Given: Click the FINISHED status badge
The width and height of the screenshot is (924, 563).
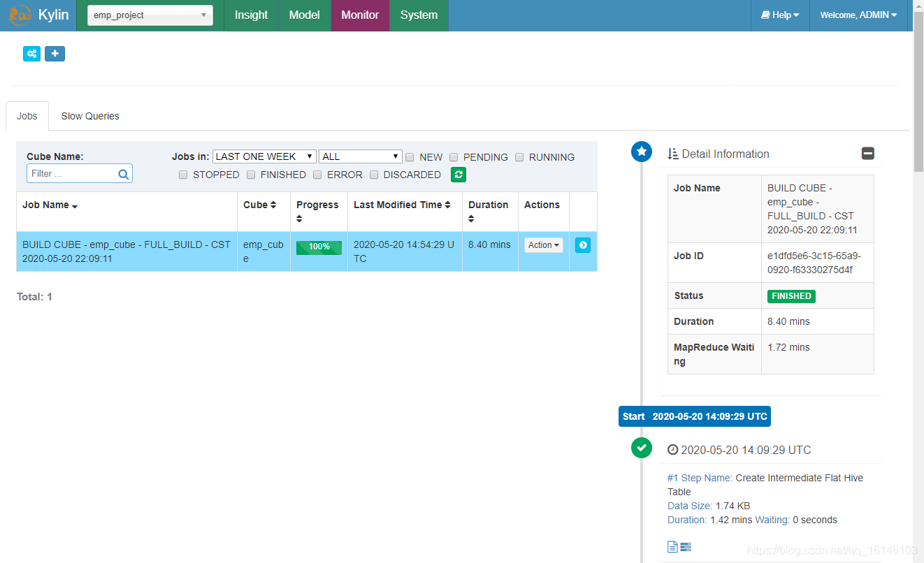Looking at the screenshot, I should (x=791, y=296).
